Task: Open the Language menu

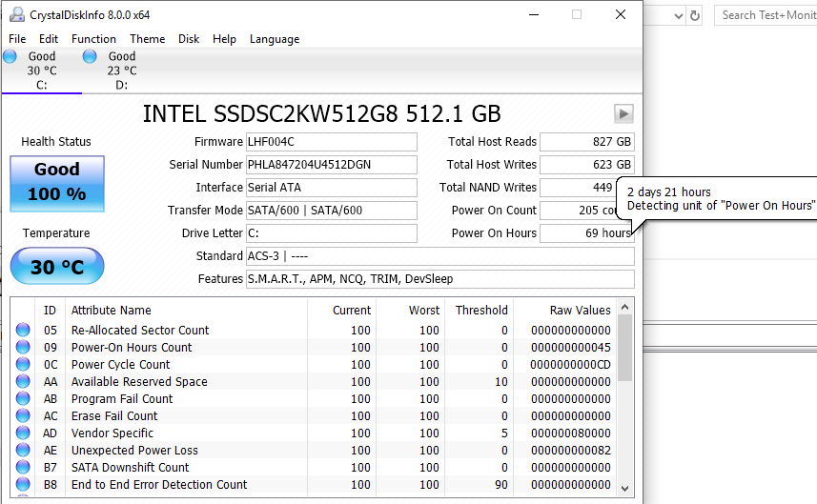Action: click(275, 39)
